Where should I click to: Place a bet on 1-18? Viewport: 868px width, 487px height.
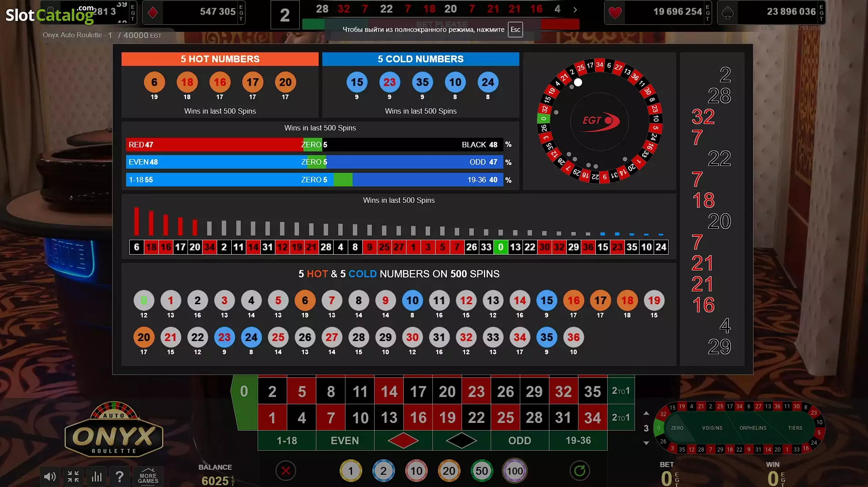[287, 440]
